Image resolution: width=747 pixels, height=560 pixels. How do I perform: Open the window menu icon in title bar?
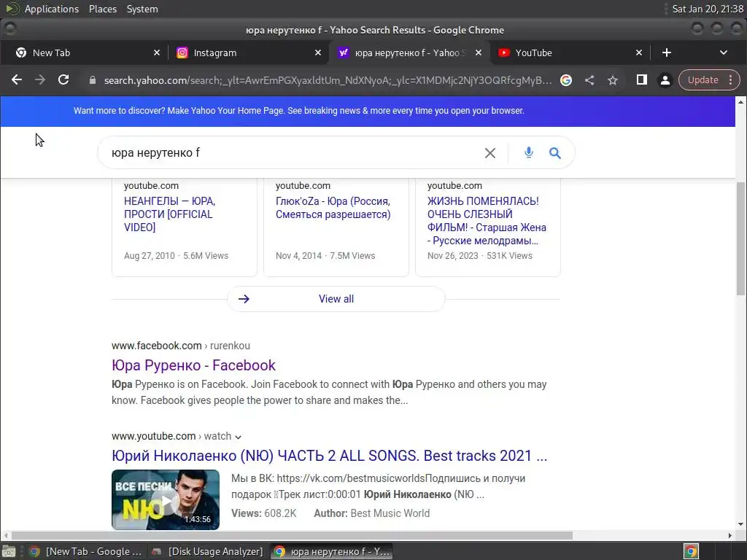coord(9,29)
